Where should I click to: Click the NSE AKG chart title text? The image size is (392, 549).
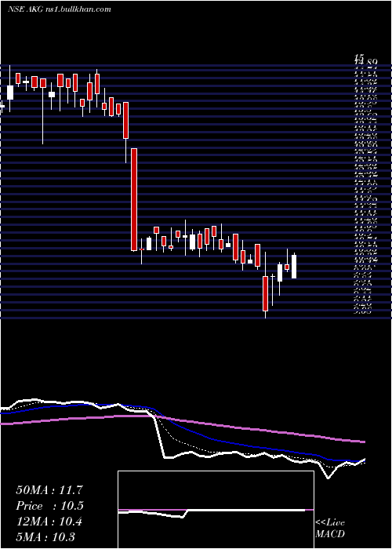(x=59, y=9)
